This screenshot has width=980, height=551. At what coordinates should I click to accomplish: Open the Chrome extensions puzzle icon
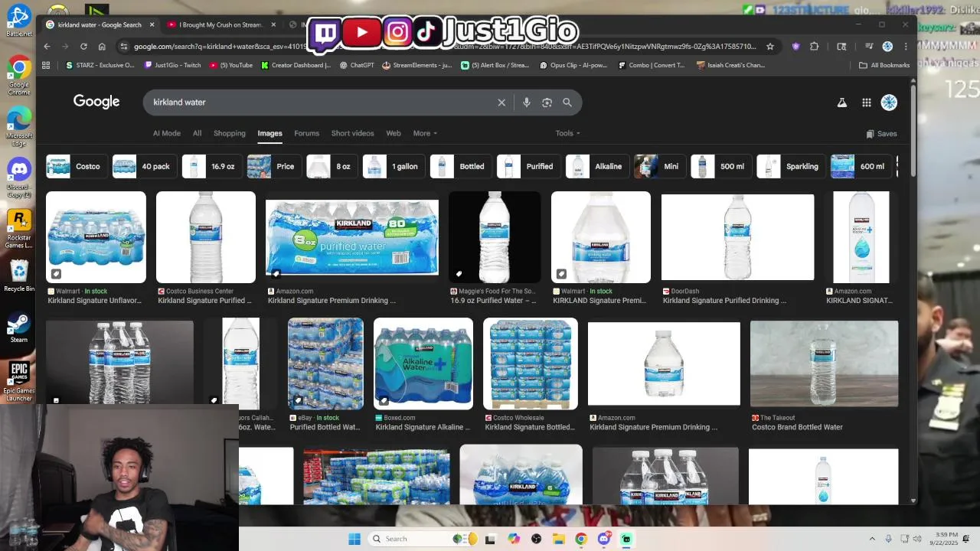coord(814,46)
